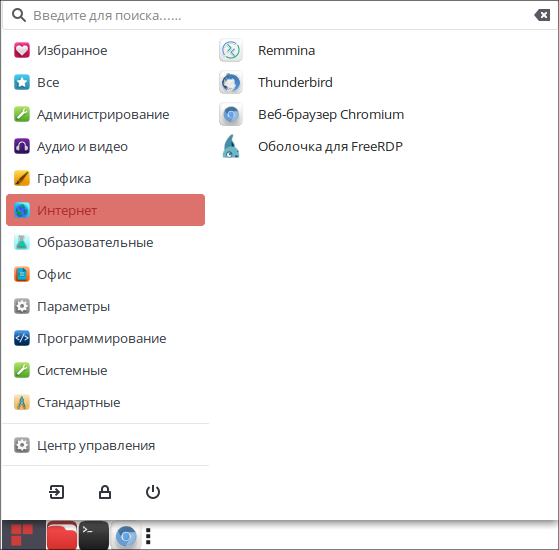Show the Все applications category
This screenshot has width=559, height=550.
(106, 82)
